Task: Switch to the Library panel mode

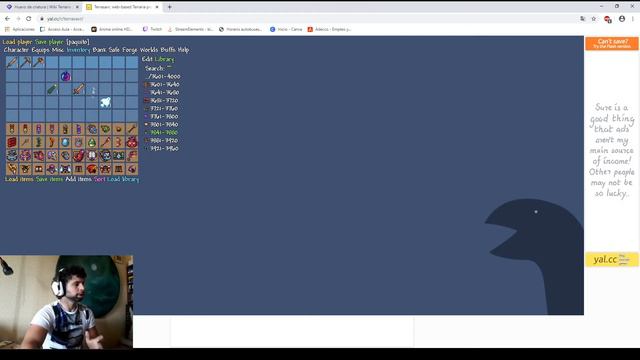Action: click(x=164, y=59)
